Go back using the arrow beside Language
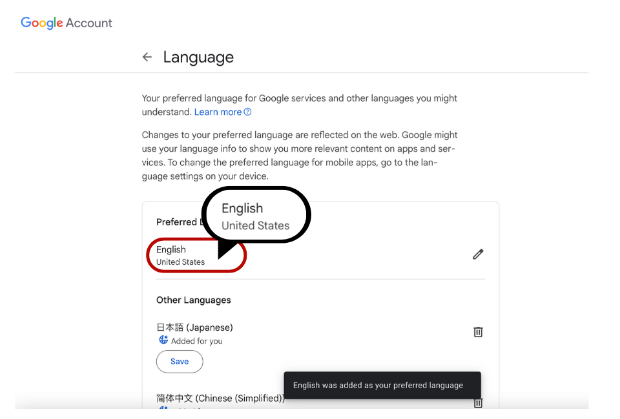 [x=147, y=57]
